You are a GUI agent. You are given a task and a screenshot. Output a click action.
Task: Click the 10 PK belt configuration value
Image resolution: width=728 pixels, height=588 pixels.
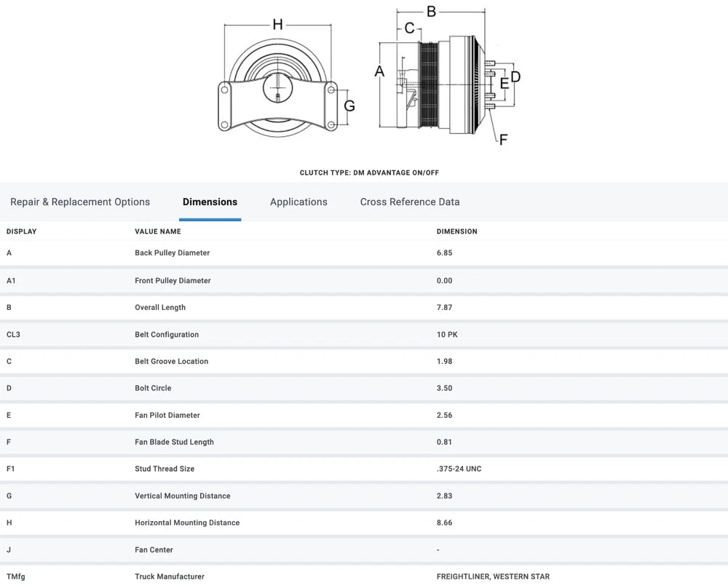coord(447,335)
